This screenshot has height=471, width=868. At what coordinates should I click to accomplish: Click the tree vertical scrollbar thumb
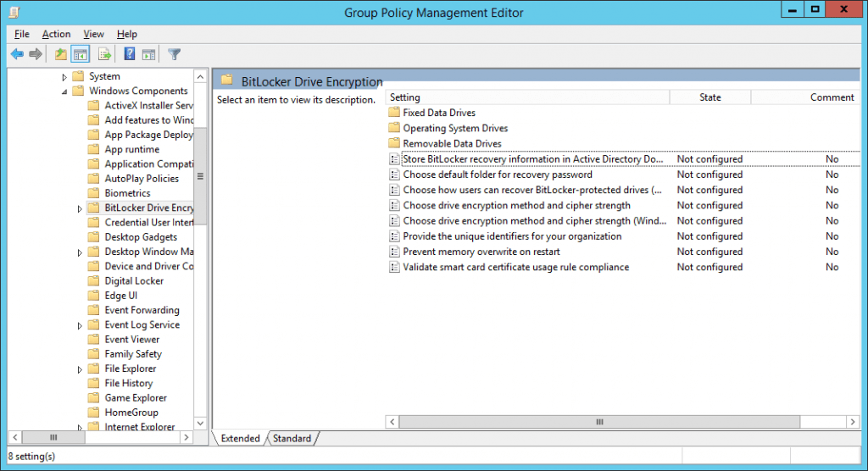tap(200, 176)
